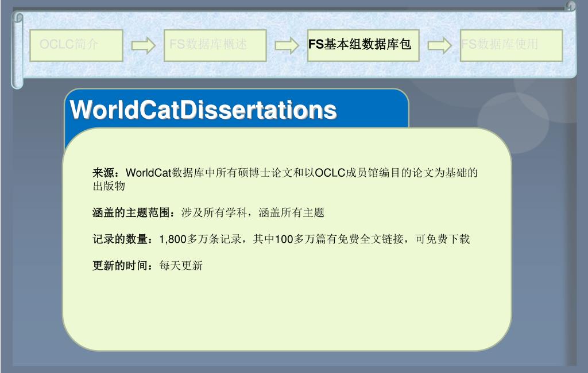Viewport: 588px width, 373px height.
Task: Go to the FS数据库使用 navigation box
Action: pos(512,45)
